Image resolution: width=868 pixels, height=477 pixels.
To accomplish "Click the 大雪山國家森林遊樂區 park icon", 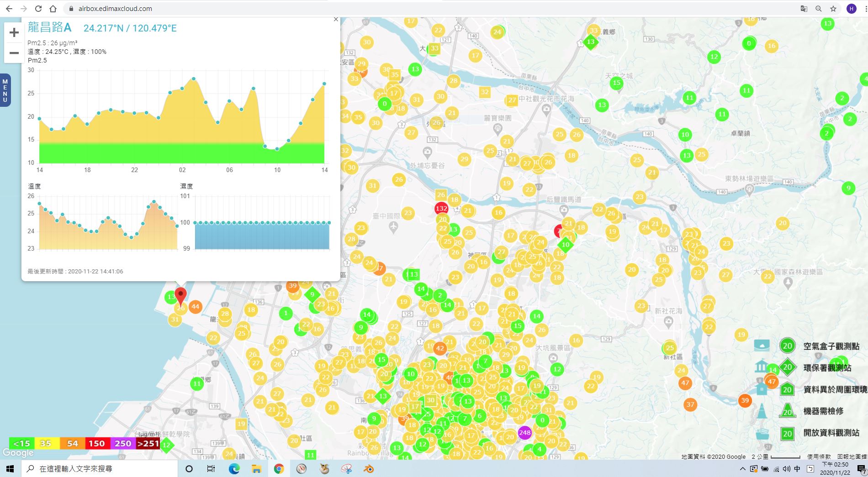I will 788,283.
